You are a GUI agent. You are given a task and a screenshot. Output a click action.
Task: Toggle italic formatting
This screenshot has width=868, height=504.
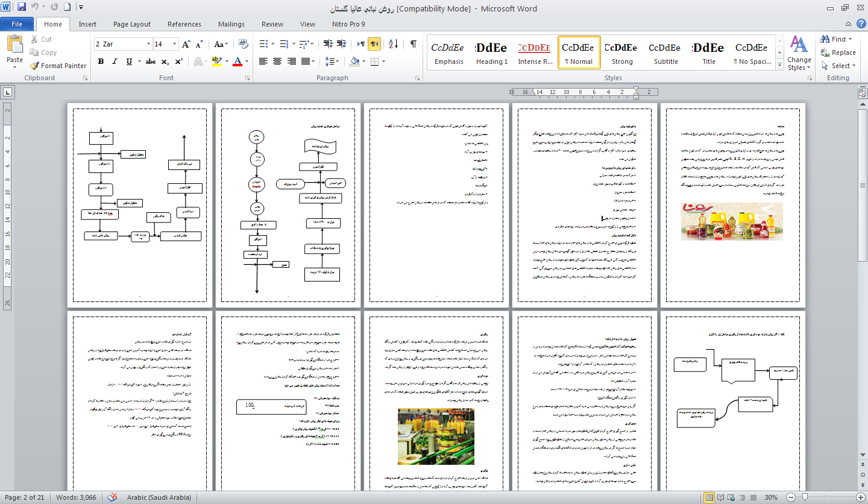115,61
